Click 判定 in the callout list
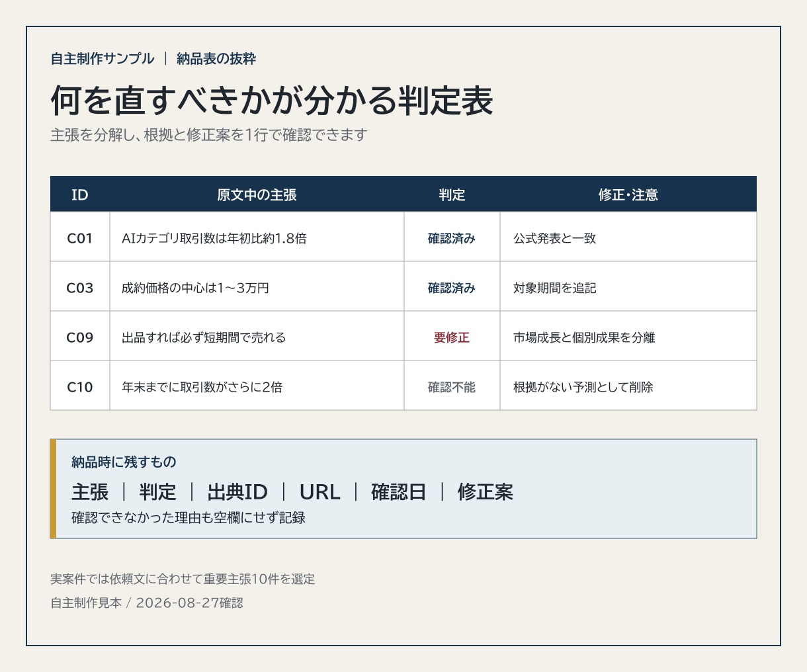The image size is (807, 672). pos(158,491)
